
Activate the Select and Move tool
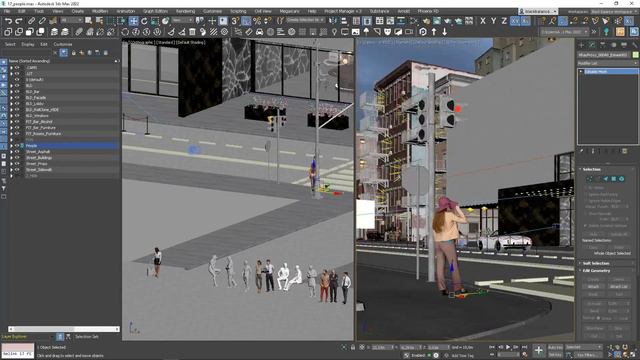coord(133,21)
